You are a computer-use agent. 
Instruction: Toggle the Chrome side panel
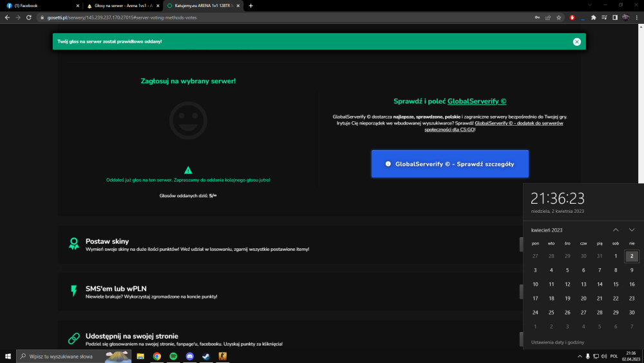point(615,17)
